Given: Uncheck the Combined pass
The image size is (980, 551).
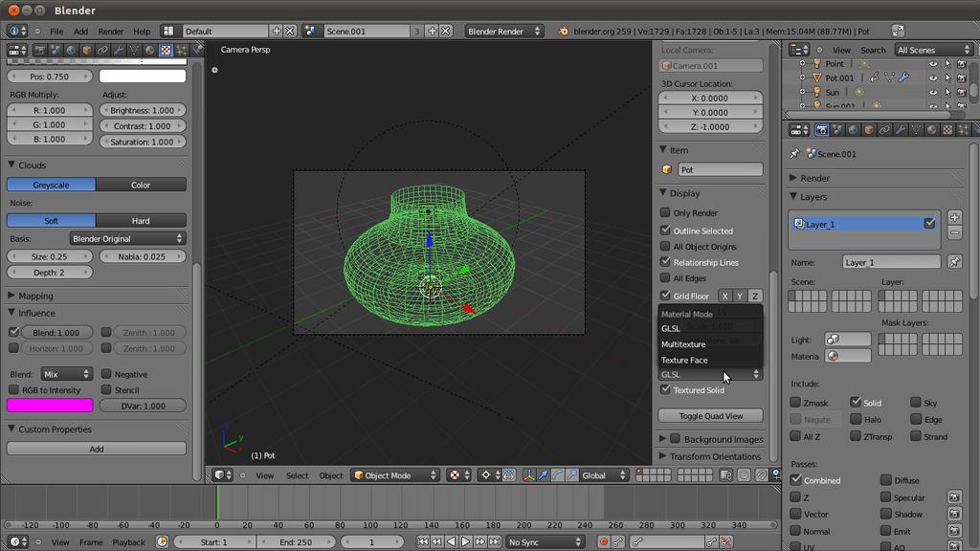Looking at the screenshot, I should tap(795, 480).
